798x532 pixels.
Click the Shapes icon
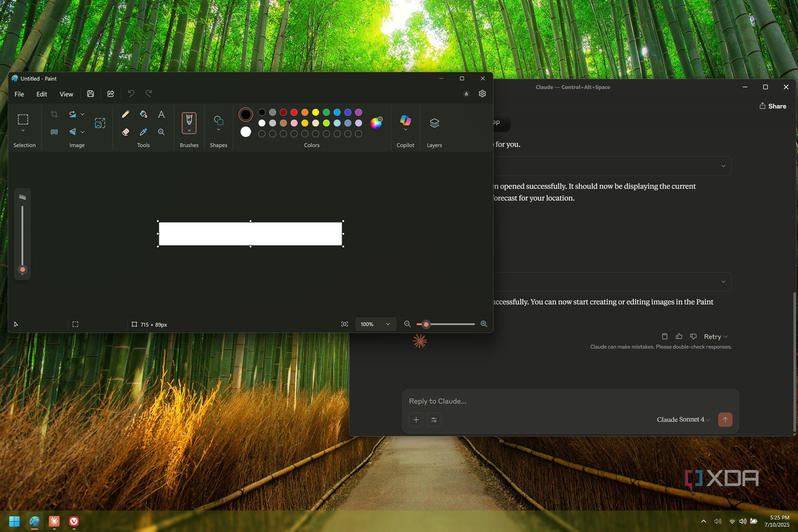[x=218, y=120]
